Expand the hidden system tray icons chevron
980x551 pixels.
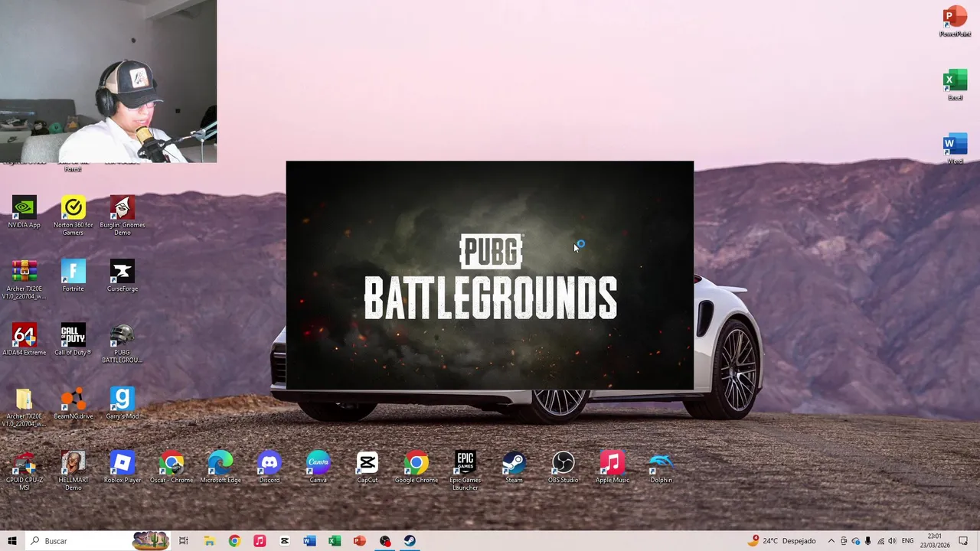coord(831,541)
